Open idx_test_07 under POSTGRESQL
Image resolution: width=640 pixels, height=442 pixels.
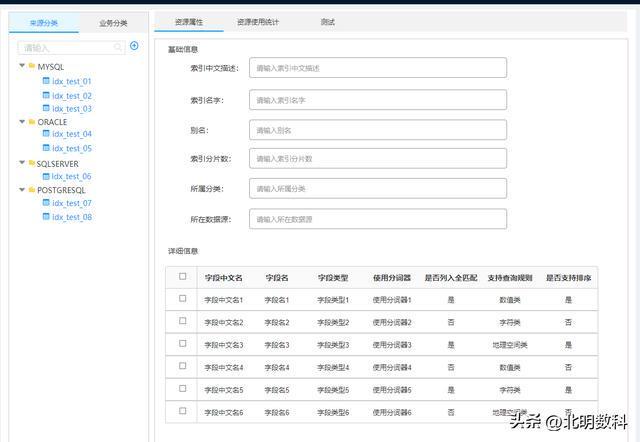[x=71, y=203]
